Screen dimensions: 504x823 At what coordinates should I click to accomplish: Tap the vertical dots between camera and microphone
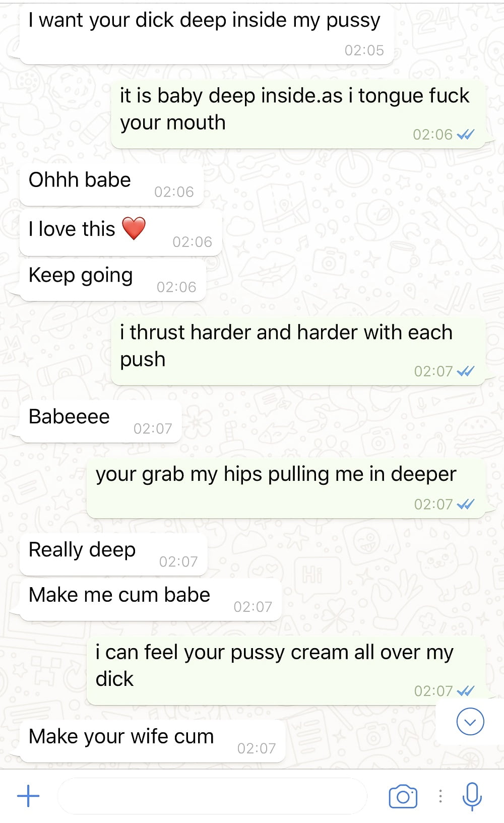click(440, 796)
